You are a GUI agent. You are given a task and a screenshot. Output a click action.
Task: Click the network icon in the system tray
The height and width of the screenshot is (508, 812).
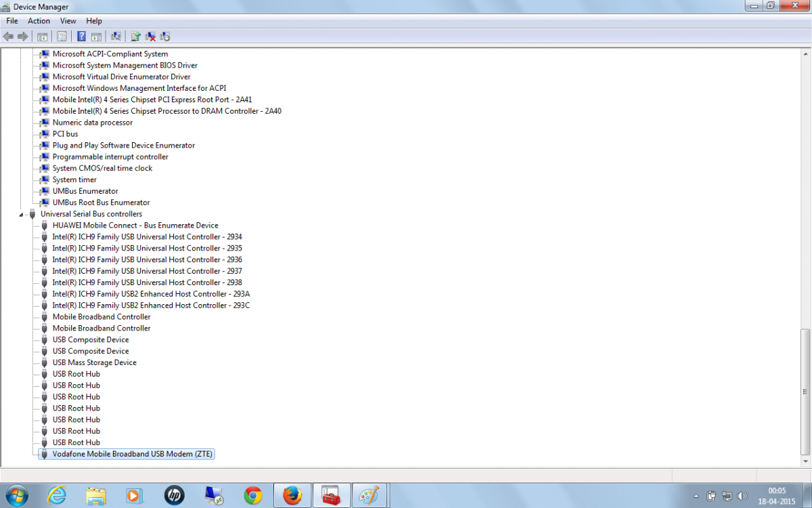(727, 496)
